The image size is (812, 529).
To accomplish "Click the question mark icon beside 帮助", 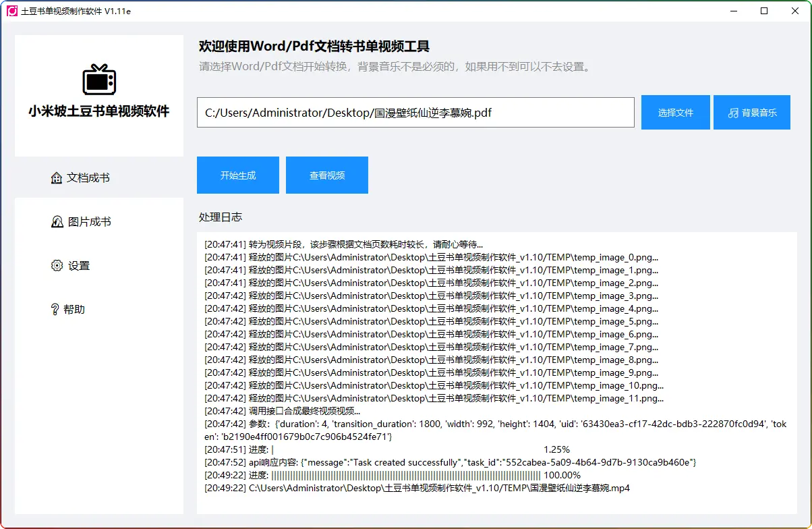I will coord(55,310).
